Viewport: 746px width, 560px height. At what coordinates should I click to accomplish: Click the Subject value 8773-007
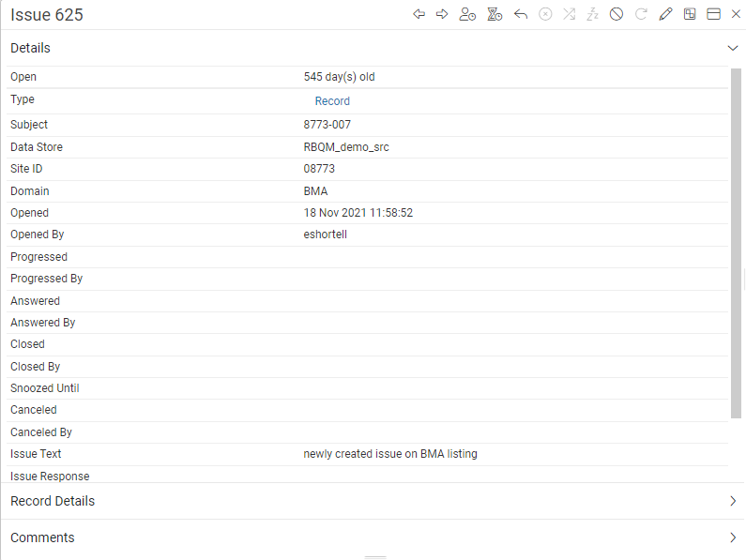[327, 125]
